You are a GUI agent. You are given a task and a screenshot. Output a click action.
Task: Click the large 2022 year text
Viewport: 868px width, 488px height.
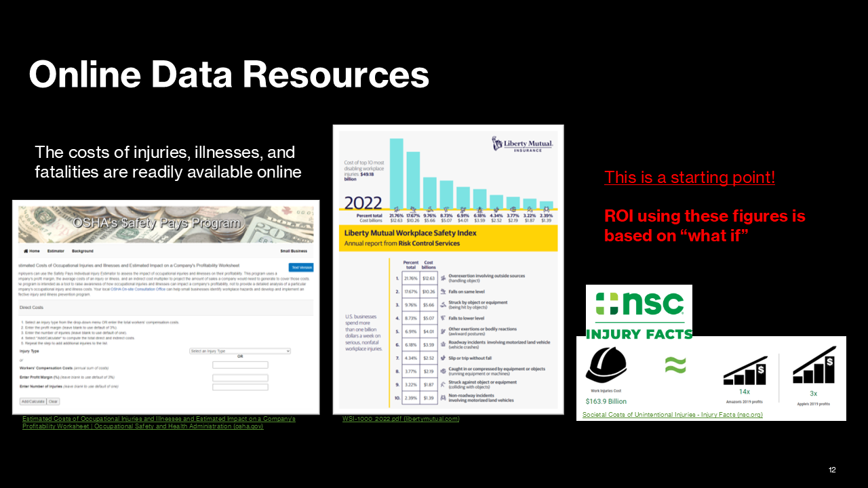[x=363, y=203]
